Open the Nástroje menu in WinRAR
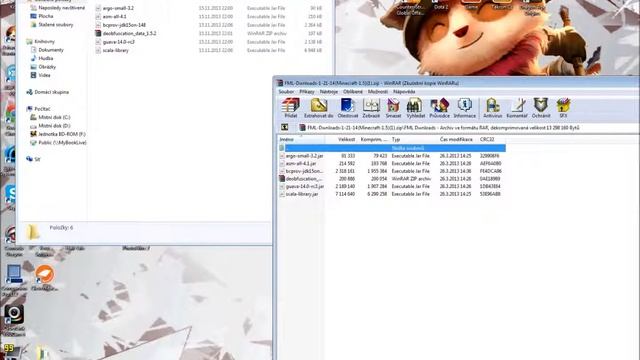Viewport: 640px width, 360px height. pyautogui.click(x=329, y=92)
